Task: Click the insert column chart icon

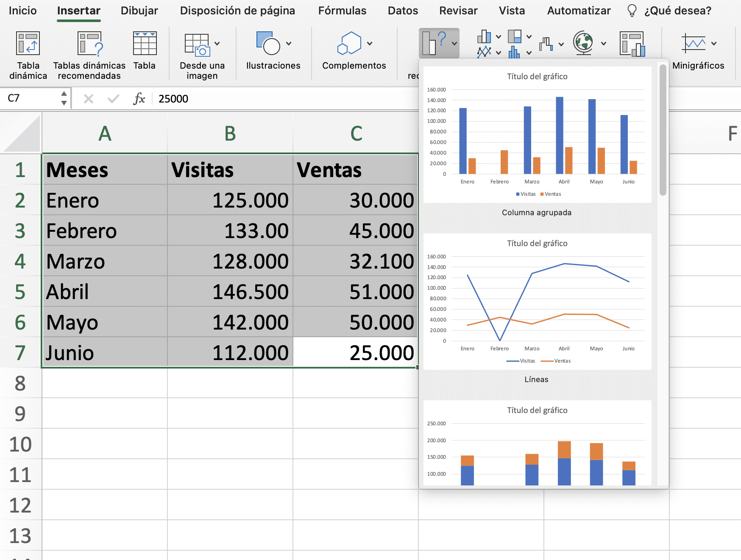Action: 484,37
